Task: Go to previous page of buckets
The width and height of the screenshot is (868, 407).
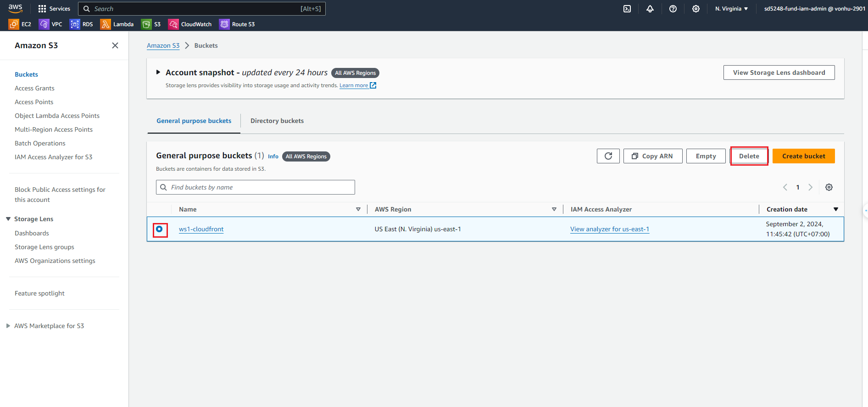Action: 785,187
